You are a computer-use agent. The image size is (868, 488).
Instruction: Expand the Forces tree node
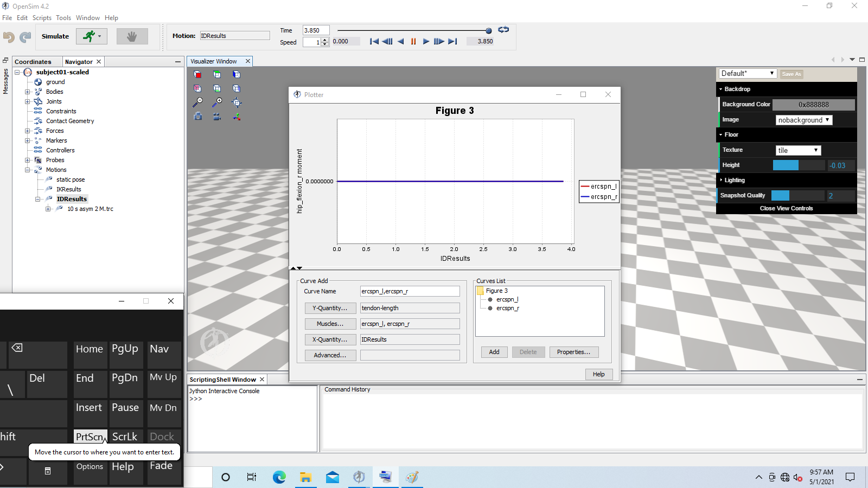[x=27, y=131]
